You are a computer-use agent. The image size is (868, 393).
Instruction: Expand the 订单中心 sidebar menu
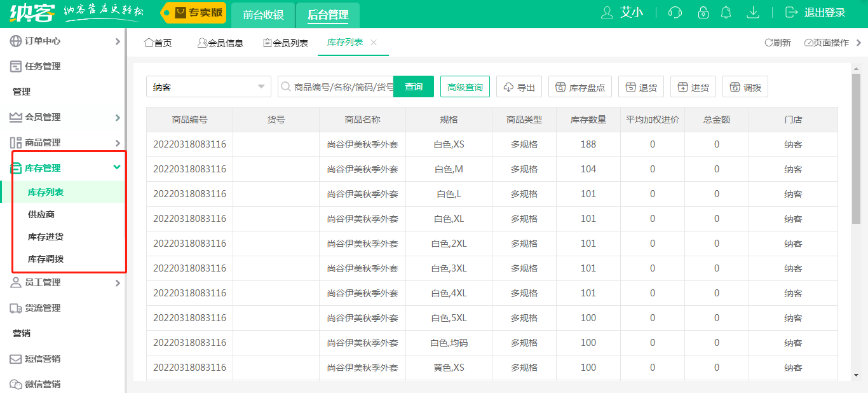64,41
